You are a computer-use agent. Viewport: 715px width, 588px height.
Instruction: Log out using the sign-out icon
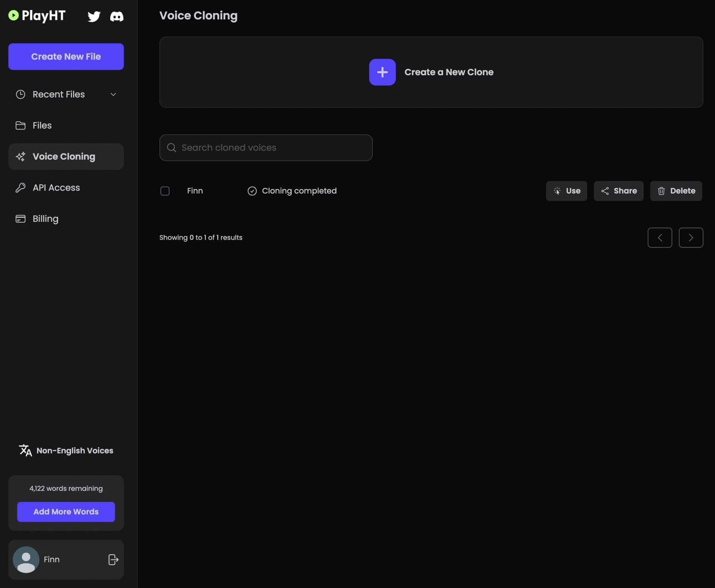[x=113, y=559]
